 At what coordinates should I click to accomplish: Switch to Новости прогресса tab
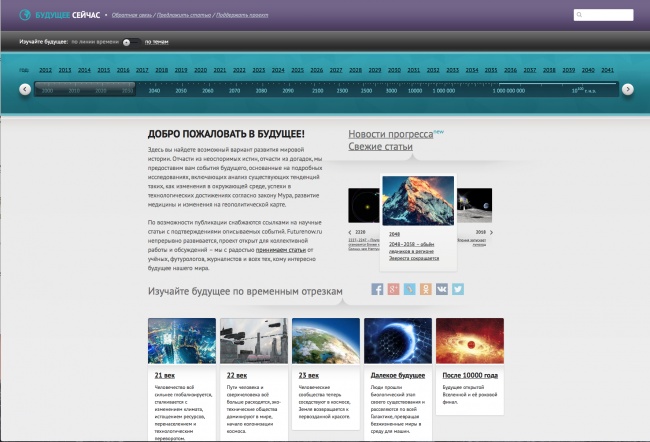click(390, 134)
